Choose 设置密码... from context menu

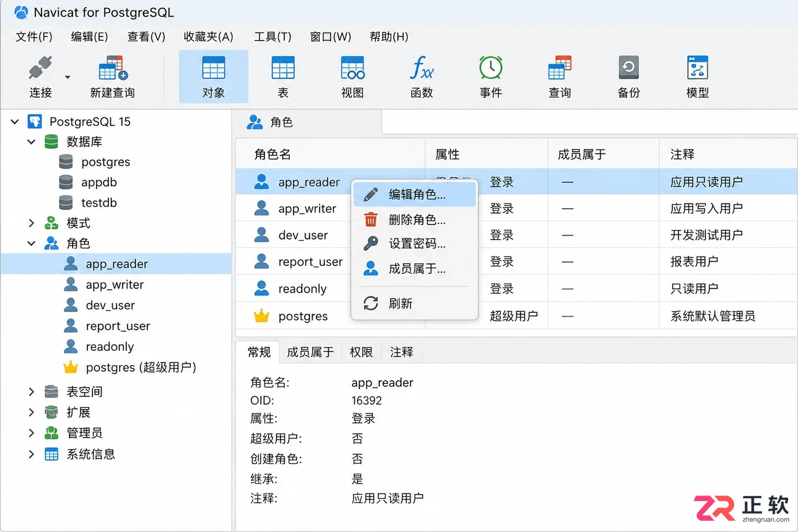(415, 244)
